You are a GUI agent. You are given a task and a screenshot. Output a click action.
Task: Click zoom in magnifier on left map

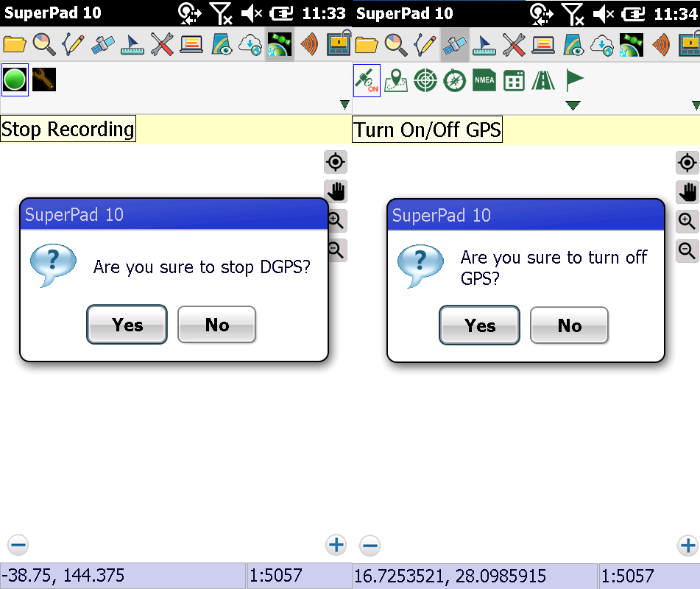pyautogui.click(x=337, y=221)
